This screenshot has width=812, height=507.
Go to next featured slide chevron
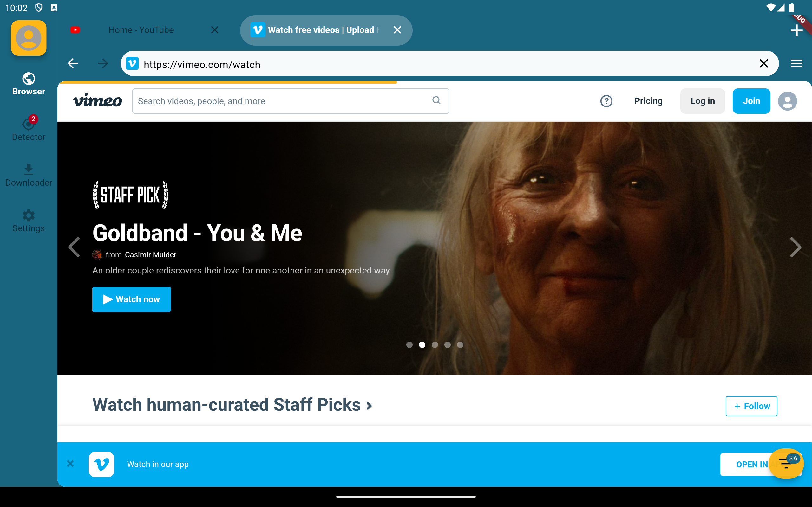795,247
